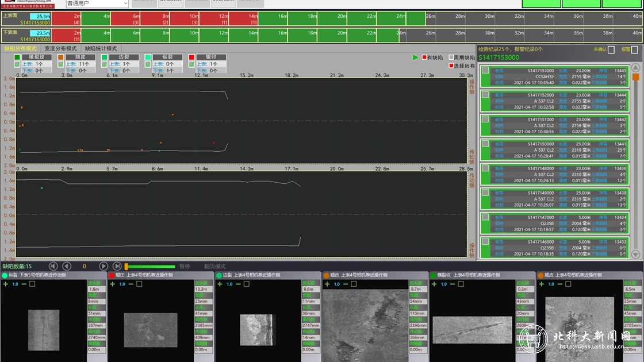Select the checkbox for record S1417151000
Viewport: 644px width, 362px height.
[x=485, y=119]
